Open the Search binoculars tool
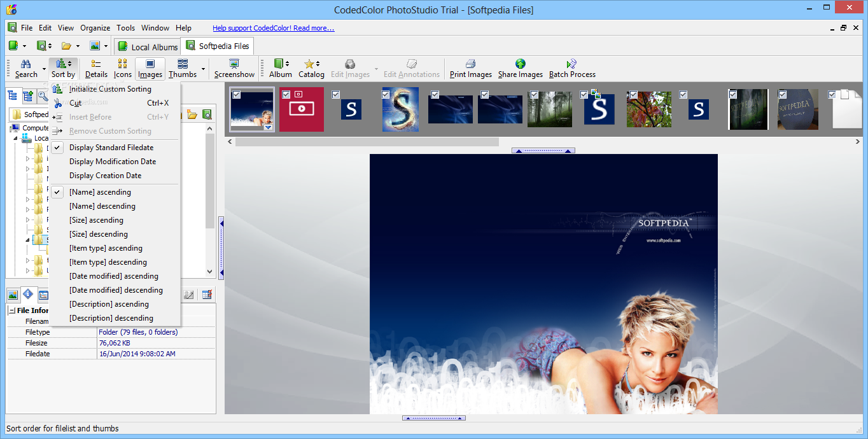 tap(26, 69)
